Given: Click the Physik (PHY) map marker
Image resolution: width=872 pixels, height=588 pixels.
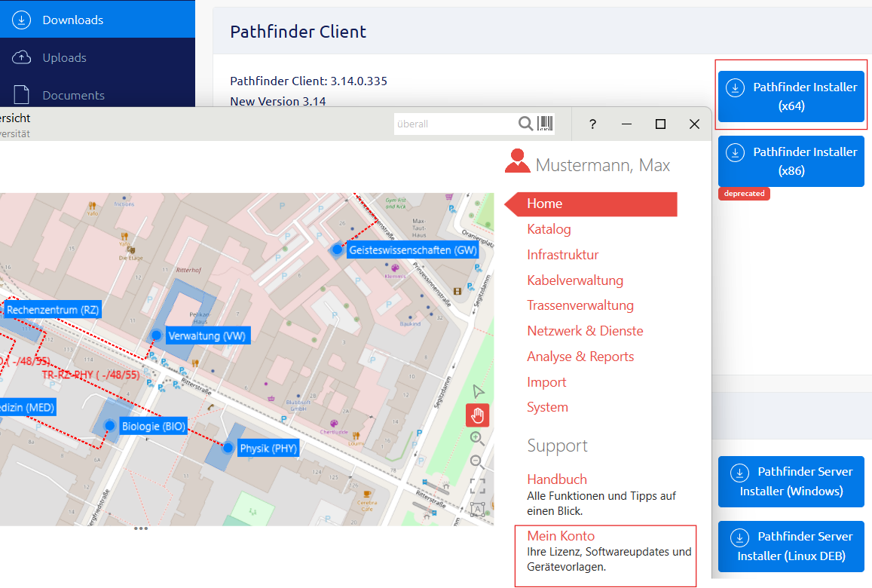Looking at the screenshot, I should [228, 449].
